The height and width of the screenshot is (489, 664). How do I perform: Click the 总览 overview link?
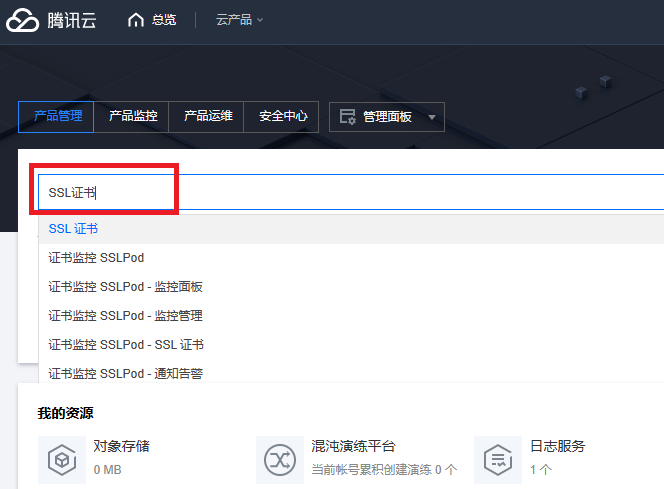pyautogui.click(x=164, y=20)
